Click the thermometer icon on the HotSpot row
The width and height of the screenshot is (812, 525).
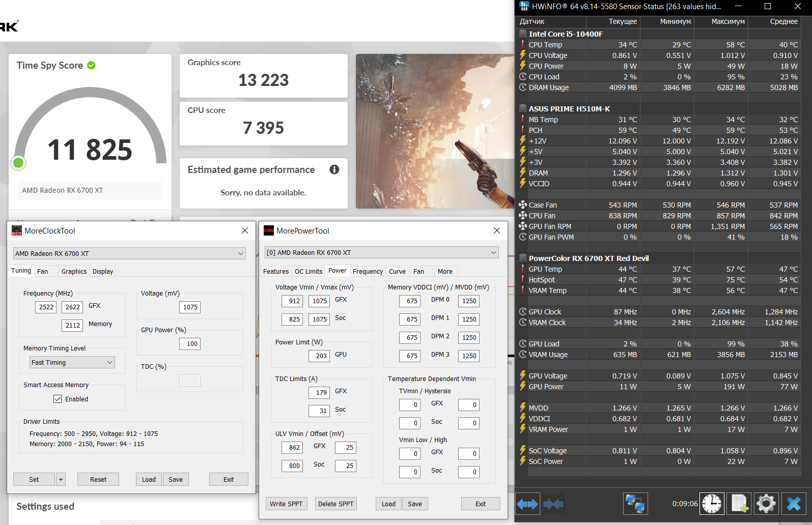coord(523,280)
